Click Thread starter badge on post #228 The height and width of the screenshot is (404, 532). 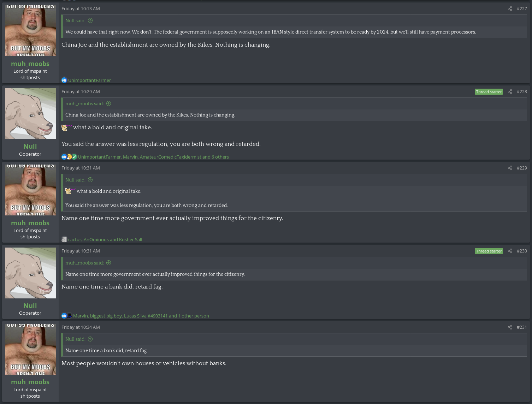(x=489, y=92)
